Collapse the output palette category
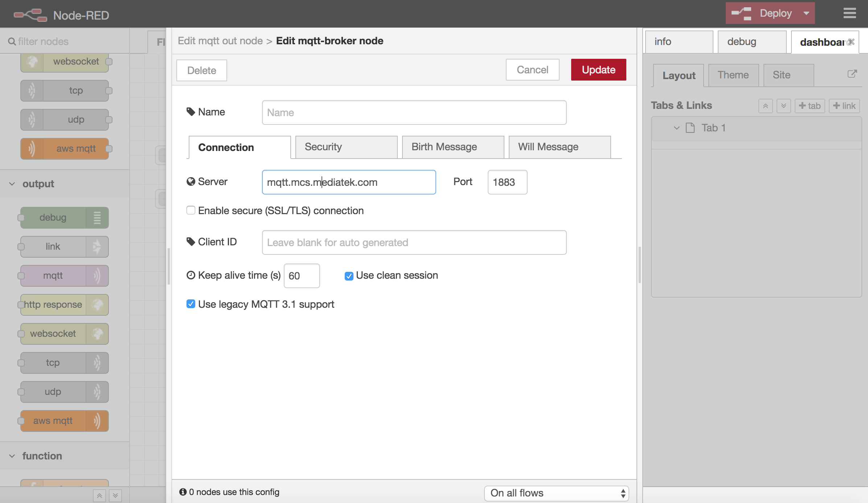This screenshot has width=868, height=503. (x=12, y=184)
